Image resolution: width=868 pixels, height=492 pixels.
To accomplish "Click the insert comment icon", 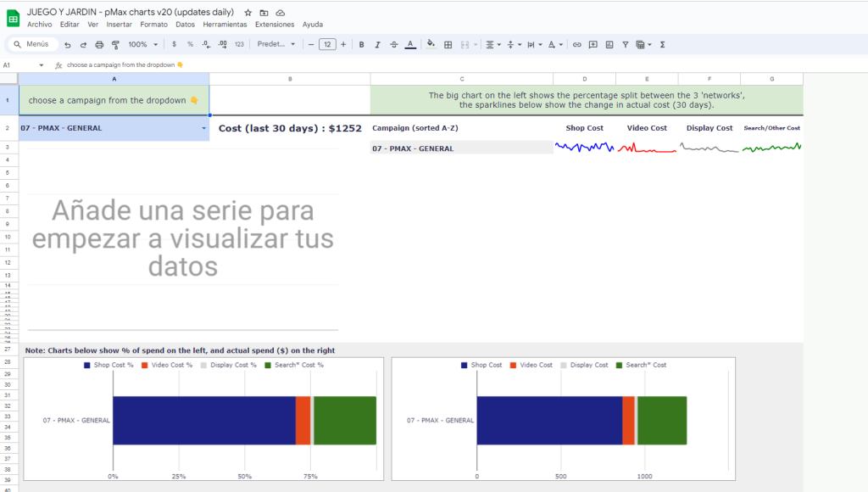I will (593, 44).
